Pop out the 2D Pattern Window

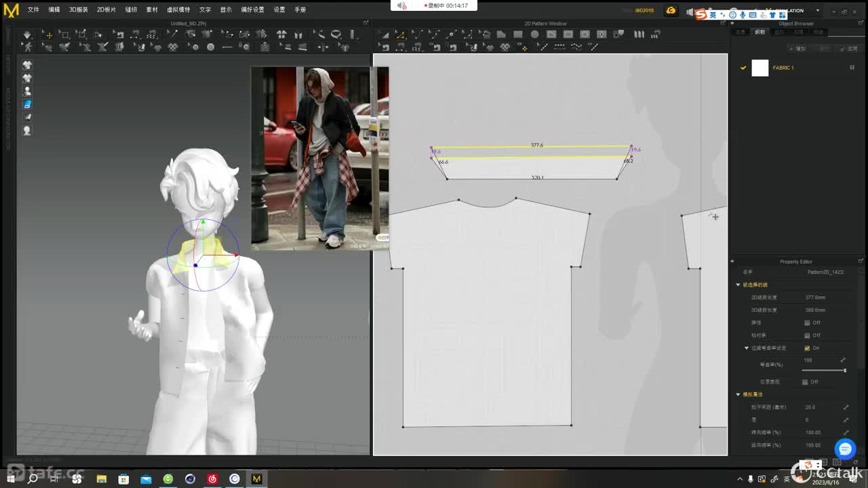(724, 23)
